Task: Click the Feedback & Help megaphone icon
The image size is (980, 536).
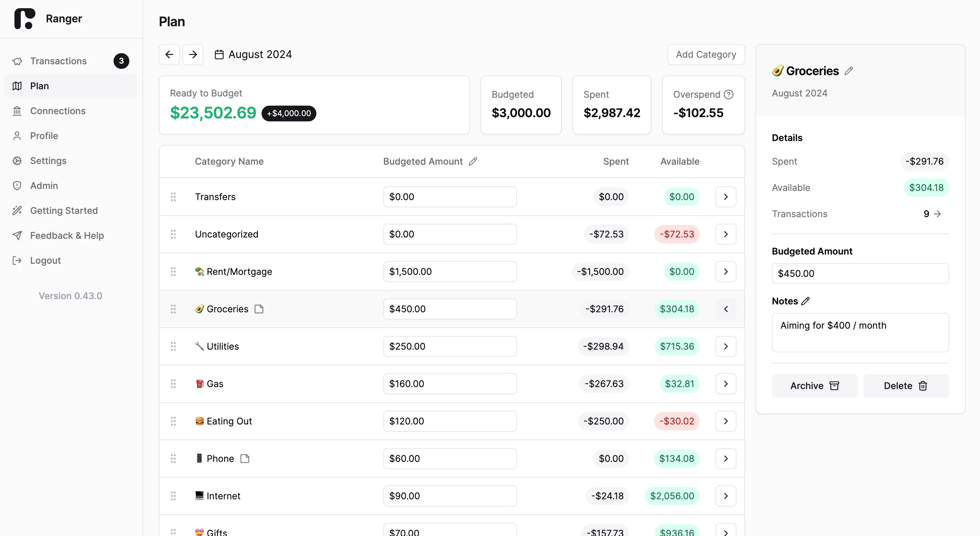Action: tap(17, 235)
